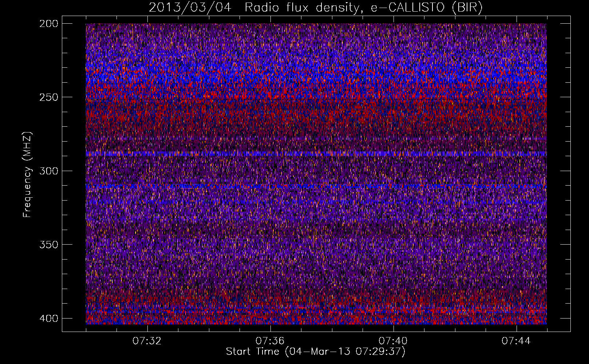Click the 07:36 time tick label
The height and width of the screenshot is (364, 589).
point(270,341)
